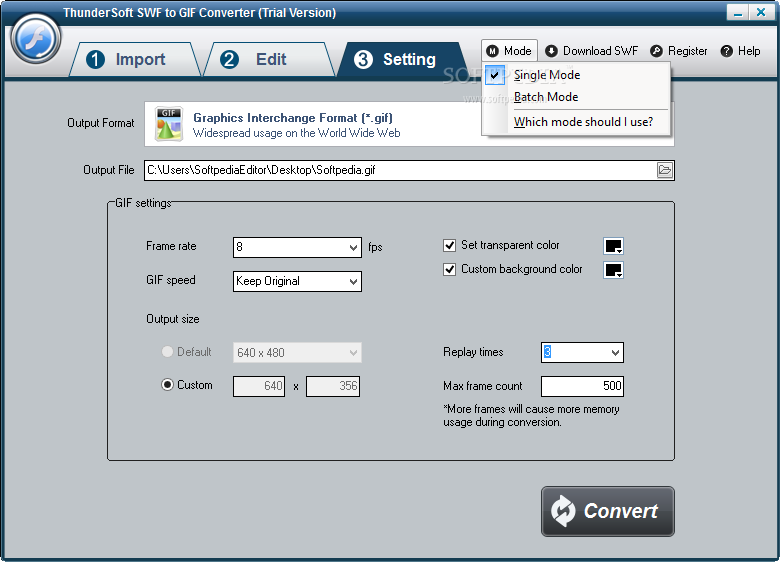Select the Default output size radio button
Viewport: 780px width, 562px height.
[x=167, y=352]
